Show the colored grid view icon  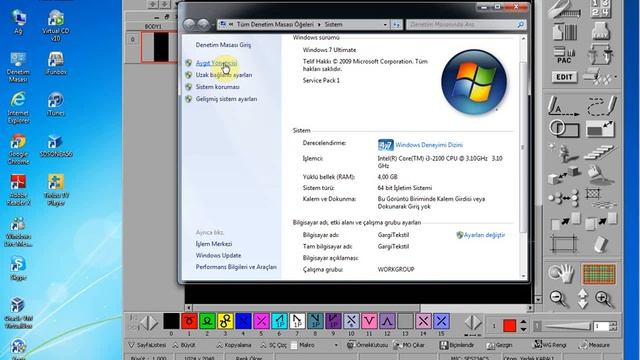click(598, 274)
